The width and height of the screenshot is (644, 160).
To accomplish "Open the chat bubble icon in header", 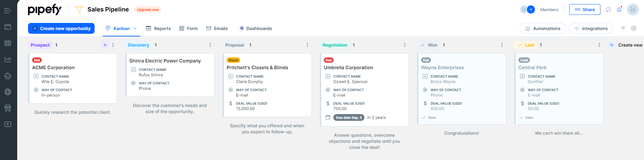I will [609, 9].
